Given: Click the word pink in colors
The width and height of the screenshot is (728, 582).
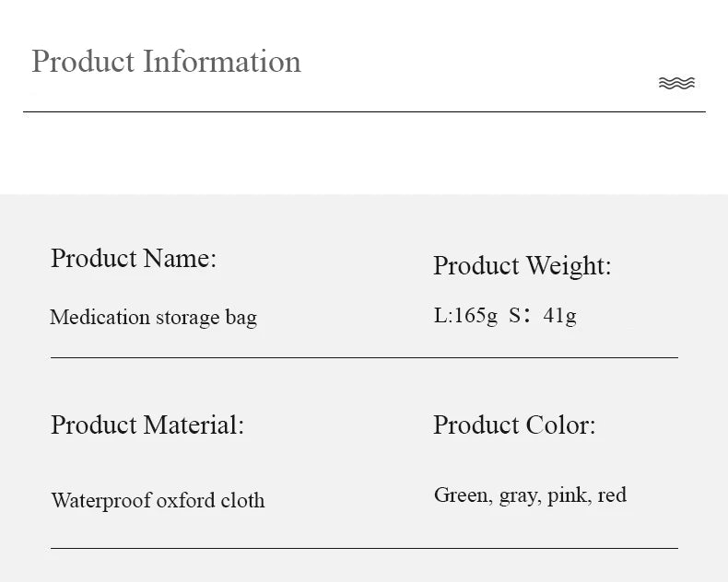Looking at the screenshot, I should pos(567,495).
